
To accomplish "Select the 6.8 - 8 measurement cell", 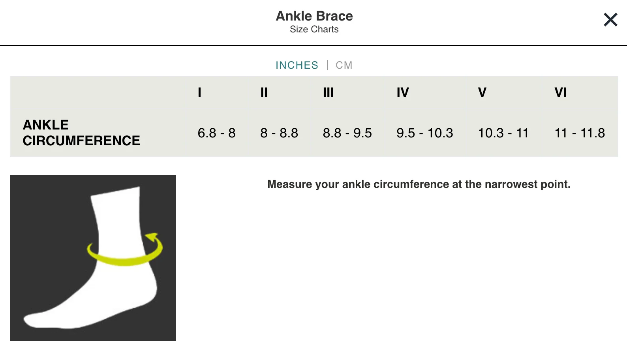I will point(216,133).
